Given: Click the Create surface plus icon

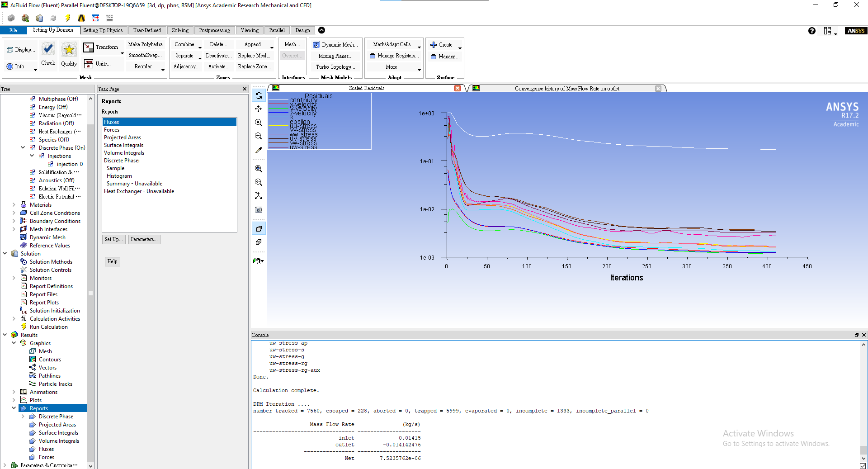Looking at the screenshot, I should click(434, 45).
